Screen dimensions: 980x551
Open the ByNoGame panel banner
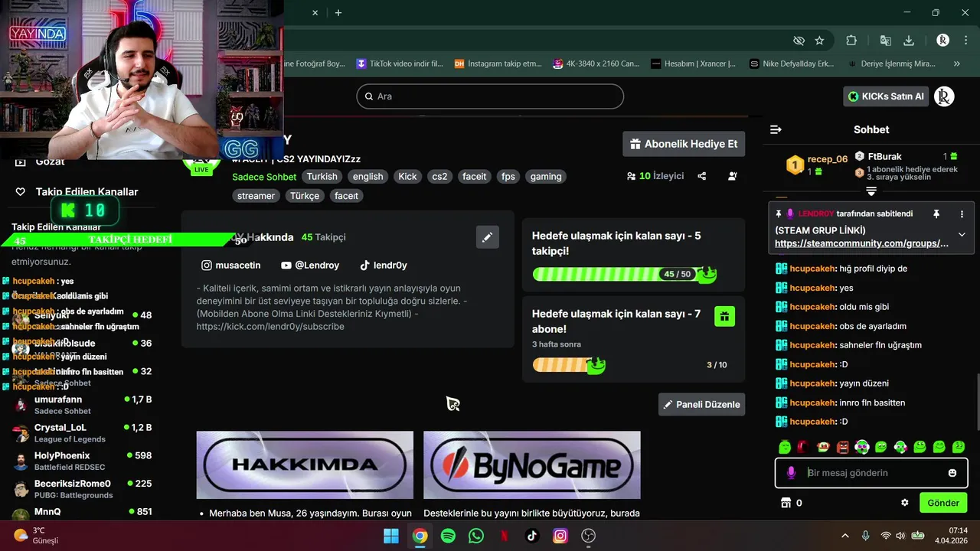pyautogui.click(x=532, y=465)
